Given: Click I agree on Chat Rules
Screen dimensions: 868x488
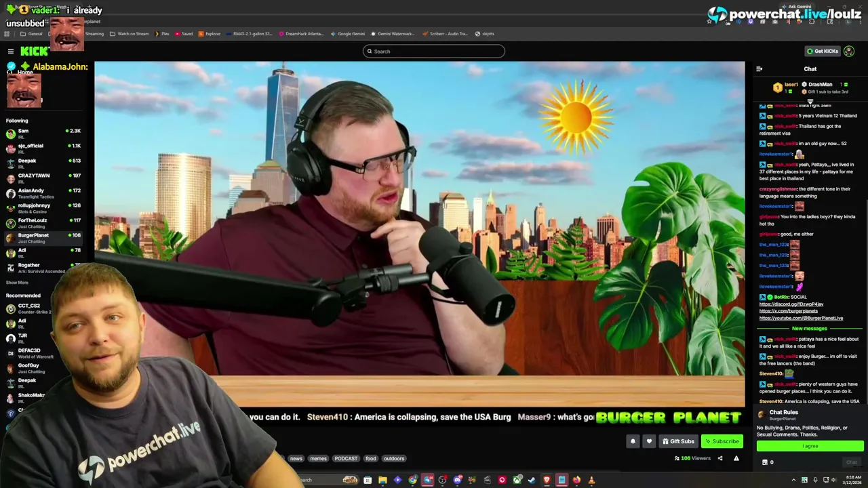Looking at the screenshot, I should coord(810,446).
